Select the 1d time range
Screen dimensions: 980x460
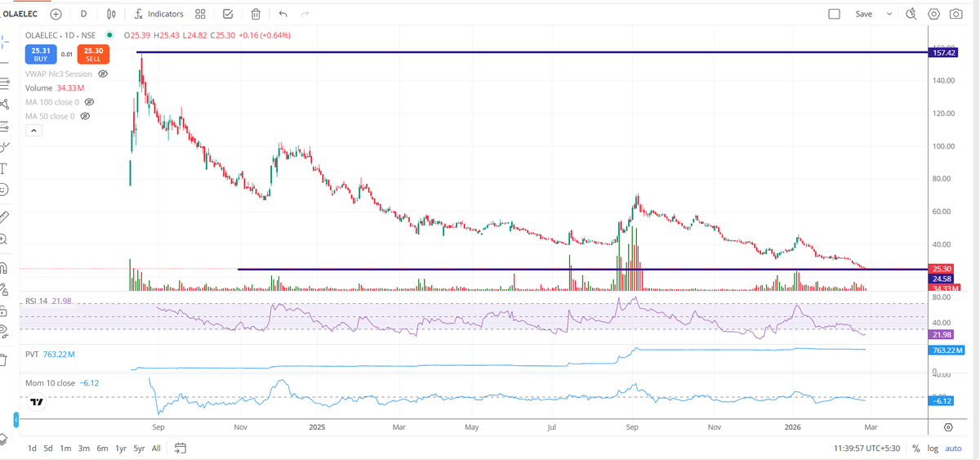pyautogui.click(x=32, y=448)
